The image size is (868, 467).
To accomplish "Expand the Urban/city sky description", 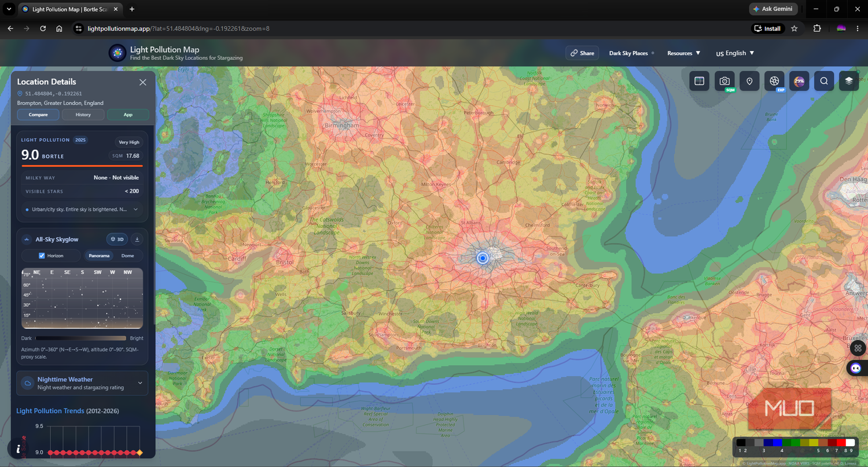I will tap(82, 209).
